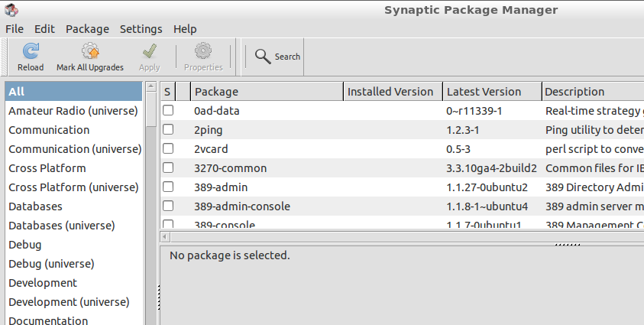The width and height of the screenshot is (644, 325).
Task: Toggle status checkbox for 3270-common
Action: click(168, 167)
